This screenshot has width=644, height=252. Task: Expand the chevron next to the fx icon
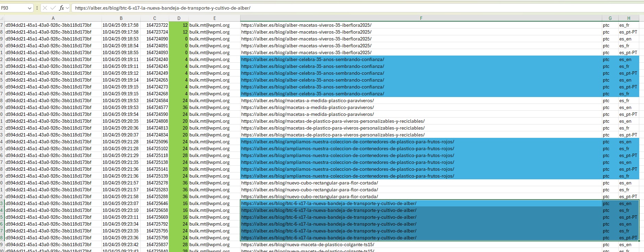68,8
